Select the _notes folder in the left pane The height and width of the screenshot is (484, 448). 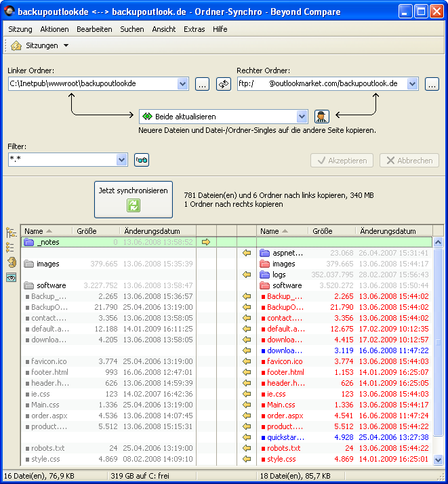(47, 242)
